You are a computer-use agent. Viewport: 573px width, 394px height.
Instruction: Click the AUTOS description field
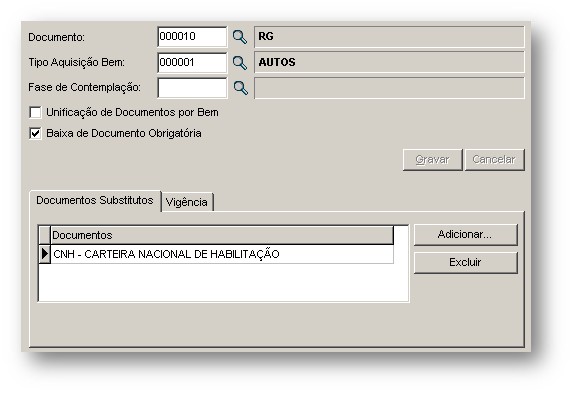pos(389,62)
